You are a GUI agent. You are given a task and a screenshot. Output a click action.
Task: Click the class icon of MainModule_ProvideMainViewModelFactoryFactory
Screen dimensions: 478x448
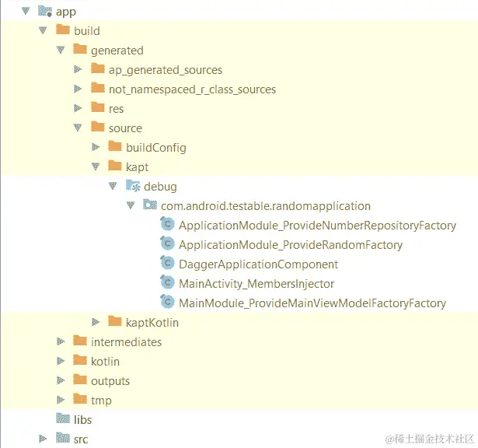coord(167,302)
